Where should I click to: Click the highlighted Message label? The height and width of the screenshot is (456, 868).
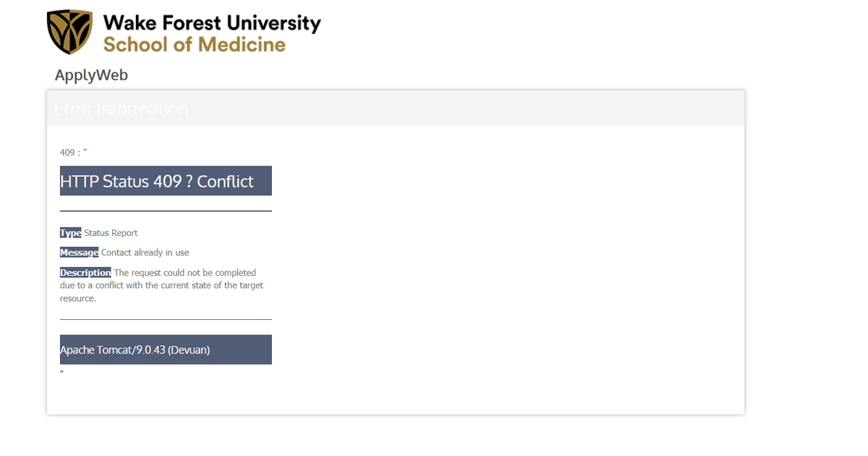pos(79,253)
